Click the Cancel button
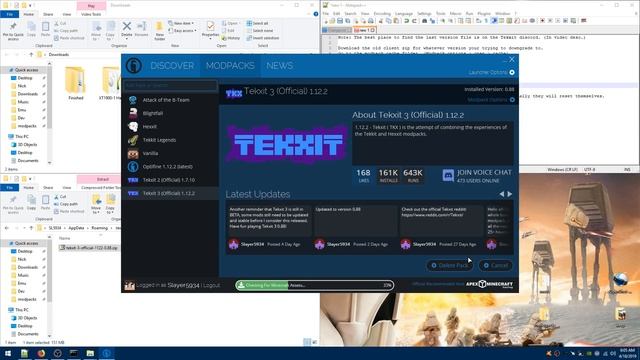Viewport: 640px width, 360px height. pyautogui.click(x=496, y=265)
